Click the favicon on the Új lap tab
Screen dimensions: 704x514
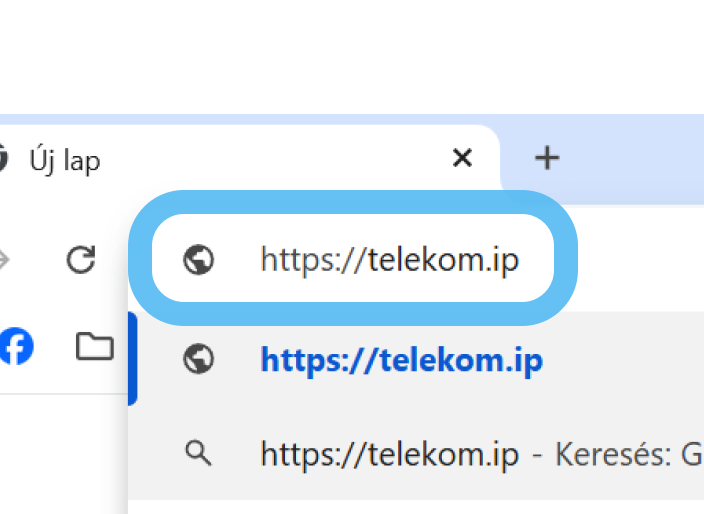click(x=3, y=159)
